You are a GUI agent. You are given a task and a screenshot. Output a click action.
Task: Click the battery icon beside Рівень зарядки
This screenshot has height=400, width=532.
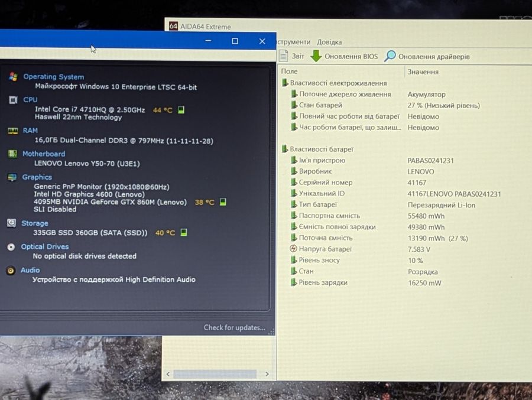(294, 282)
